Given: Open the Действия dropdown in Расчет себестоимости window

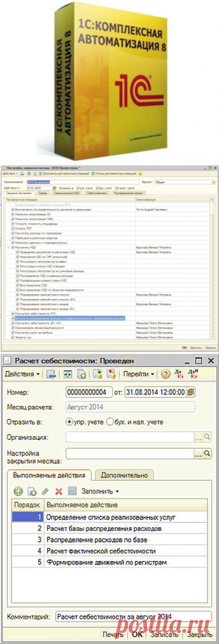Looking at the screenshot, I should 22,374.
